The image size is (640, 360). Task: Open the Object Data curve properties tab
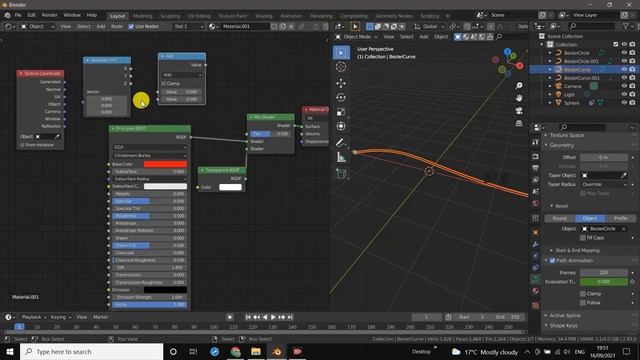[x=536, y=279]
